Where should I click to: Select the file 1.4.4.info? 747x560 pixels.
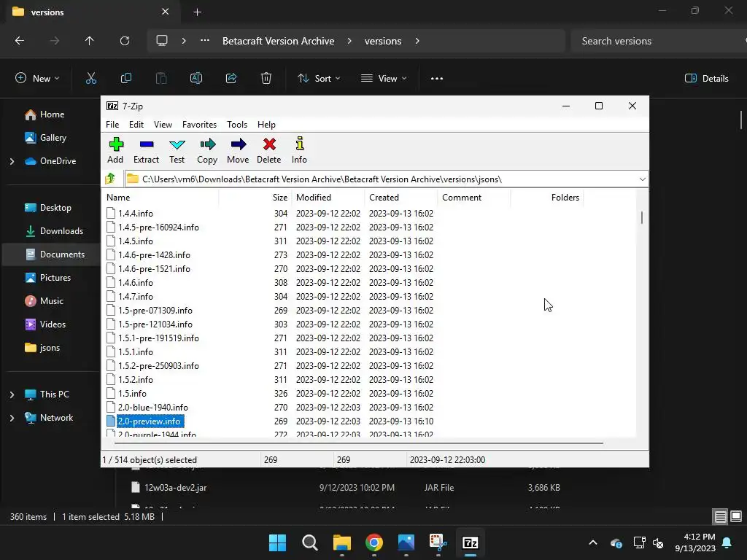click(x=135, y=214)
